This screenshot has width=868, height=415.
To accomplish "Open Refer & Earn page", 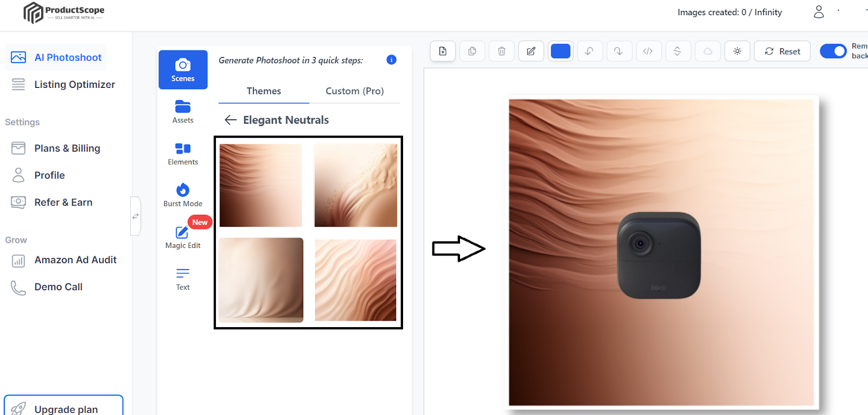I will pyautogui.click(x=52, y=202).
